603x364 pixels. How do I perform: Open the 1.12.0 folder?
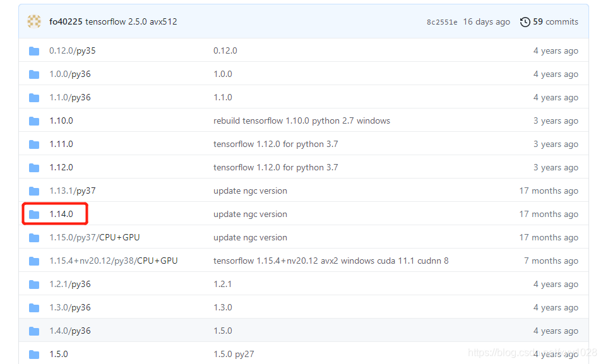tap(61, 168)
